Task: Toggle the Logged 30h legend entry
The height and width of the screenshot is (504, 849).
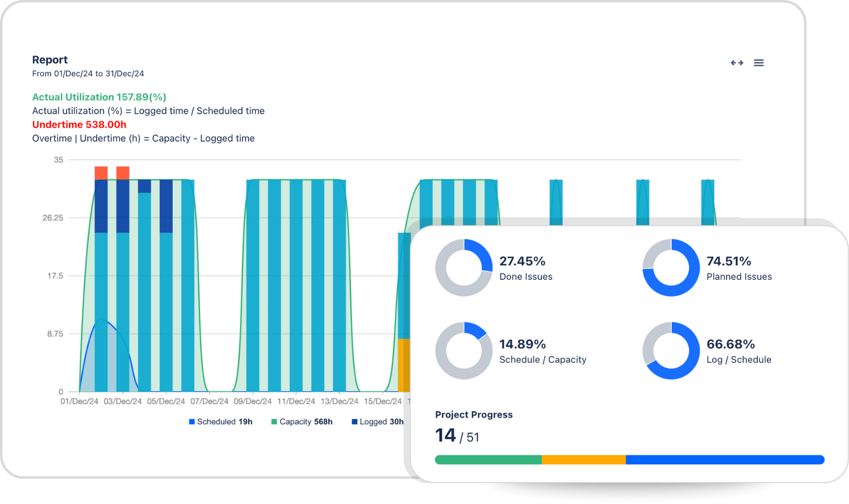Action: 377,421
